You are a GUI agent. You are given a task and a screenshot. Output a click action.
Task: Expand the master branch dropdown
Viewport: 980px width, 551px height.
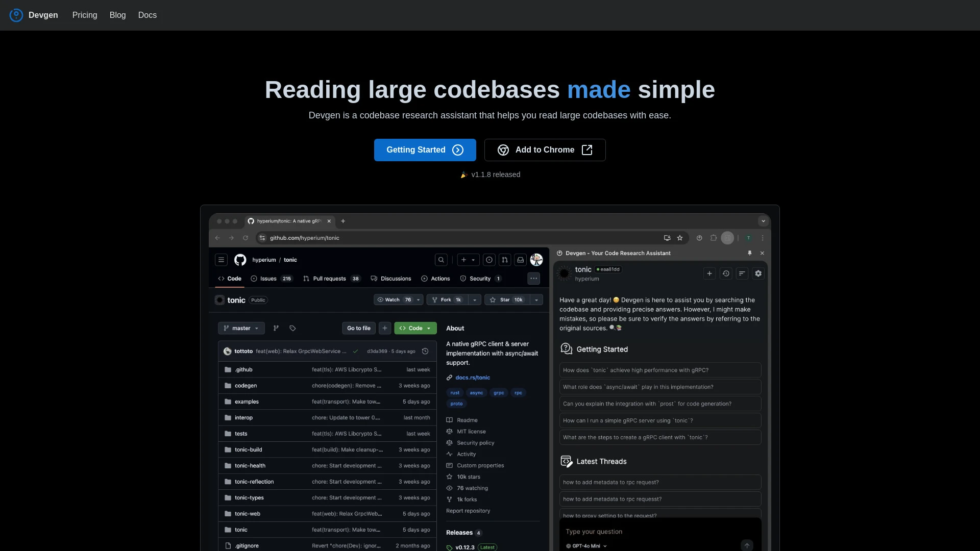pyautogui.click(x=241, y=328)
